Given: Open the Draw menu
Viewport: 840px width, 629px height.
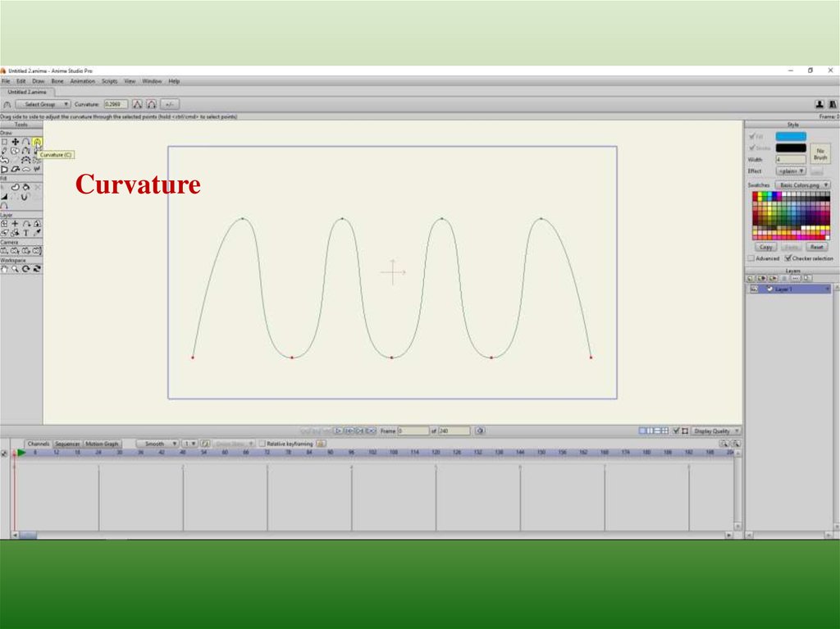Looking at the screenshot, I should click(x=38, y=81).
